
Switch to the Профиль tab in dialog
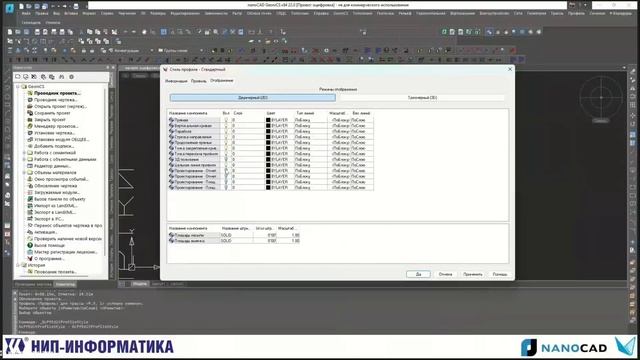[198, 81]
